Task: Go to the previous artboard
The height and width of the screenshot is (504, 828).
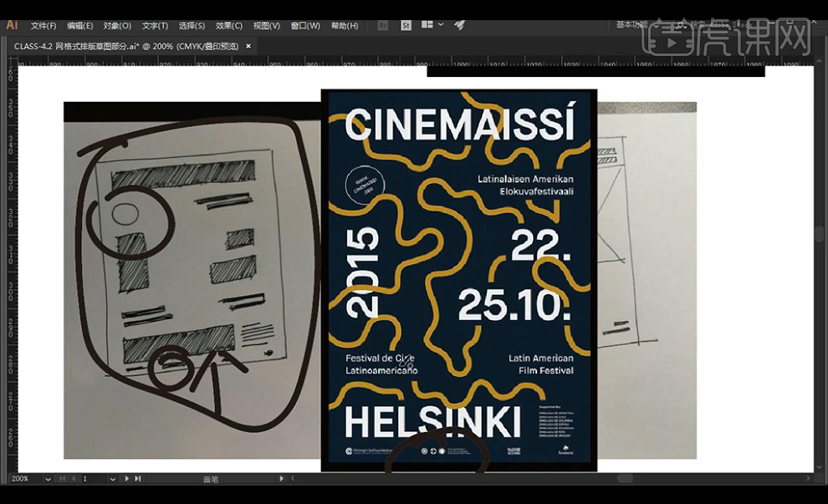Action: click(74, 479)
